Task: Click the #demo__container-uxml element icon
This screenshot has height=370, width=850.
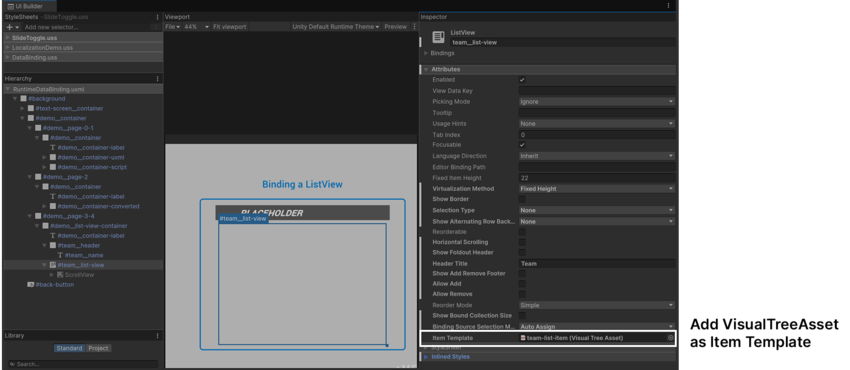Action: pos(53,157)
